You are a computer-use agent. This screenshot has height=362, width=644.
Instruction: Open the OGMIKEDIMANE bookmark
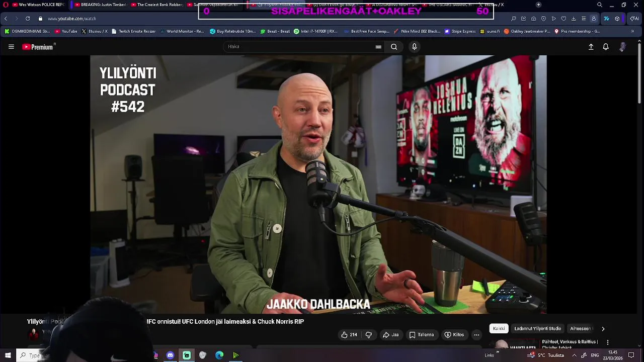[x=27, y=31]
